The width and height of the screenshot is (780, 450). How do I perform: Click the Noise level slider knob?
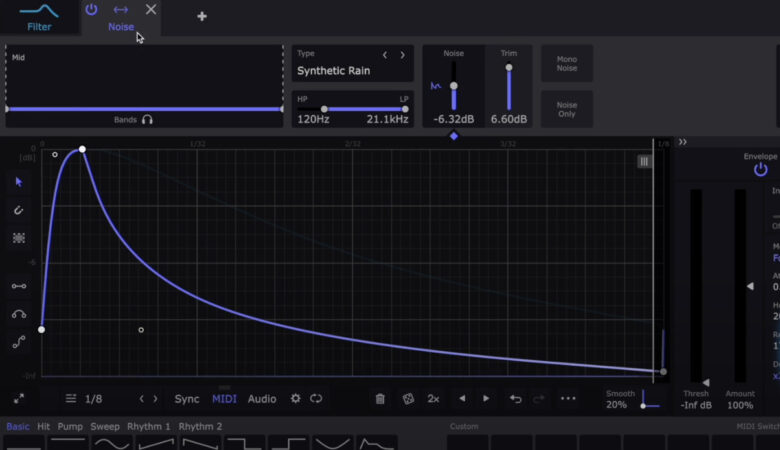tap(454, 86)
